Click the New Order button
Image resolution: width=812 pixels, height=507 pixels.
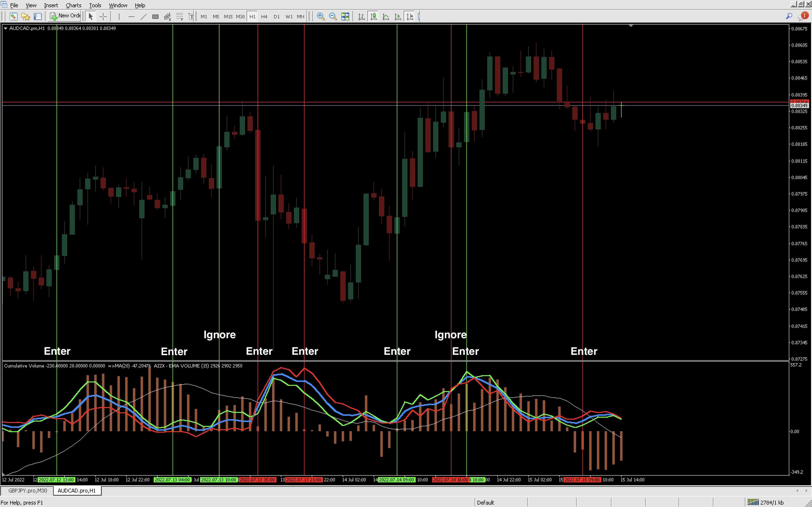click(65, 16)
